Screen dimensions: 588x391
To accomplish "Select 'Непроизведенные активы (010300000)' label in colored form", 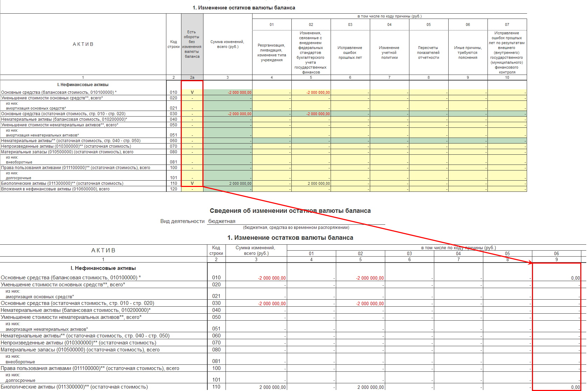I will click(66, 146).
